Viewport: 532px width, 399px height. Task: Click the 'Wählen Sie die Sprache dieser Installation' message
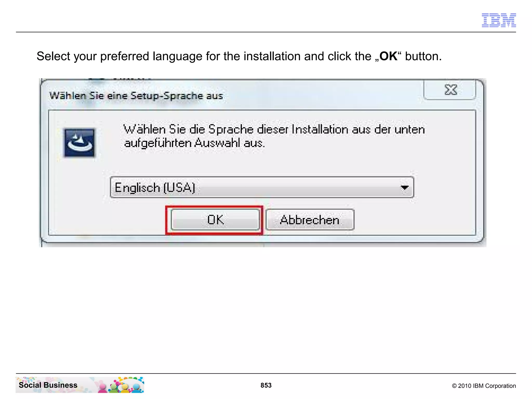pos(274,136)
